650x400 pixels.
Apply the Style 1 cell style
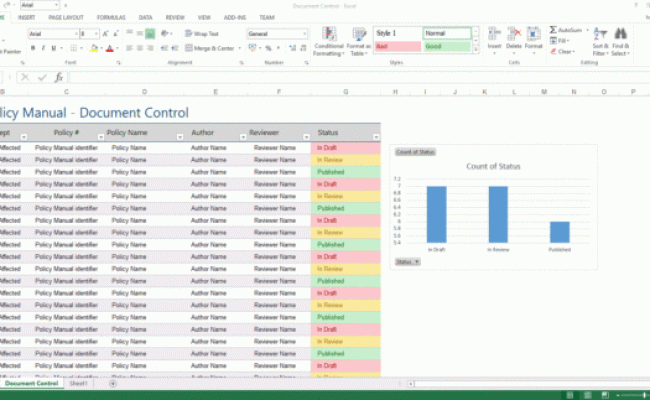click(x=398, y=34)
